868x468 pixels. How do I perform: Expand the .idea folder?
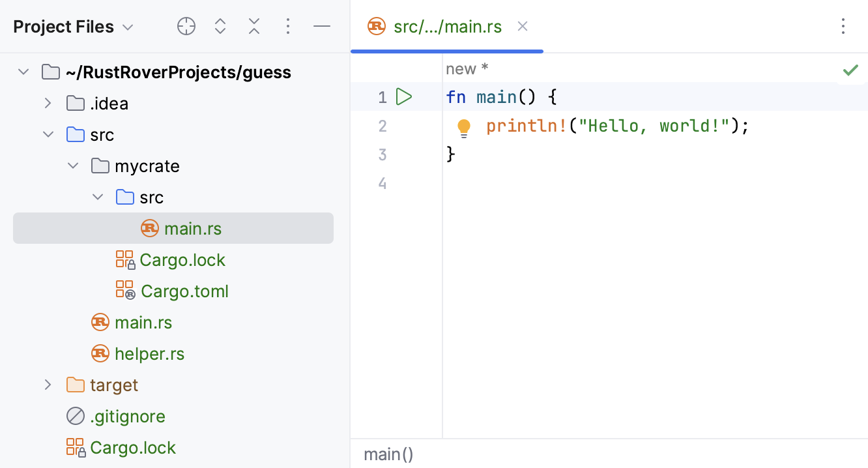[x=48, y=103]
